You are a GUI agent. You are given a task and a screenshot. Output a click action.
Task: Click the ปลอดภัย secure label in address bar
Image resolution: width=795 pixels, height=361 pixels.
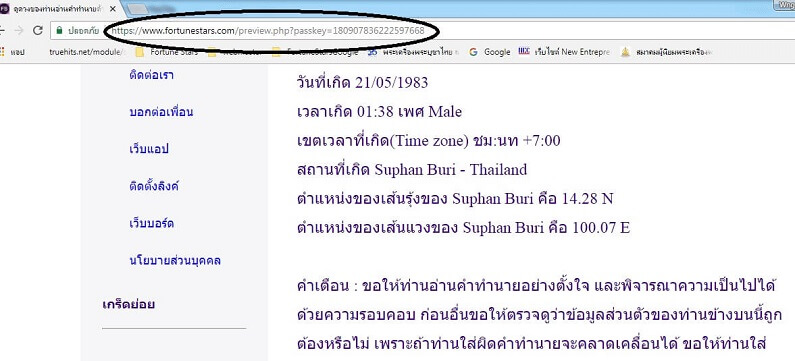click(84, 31)
